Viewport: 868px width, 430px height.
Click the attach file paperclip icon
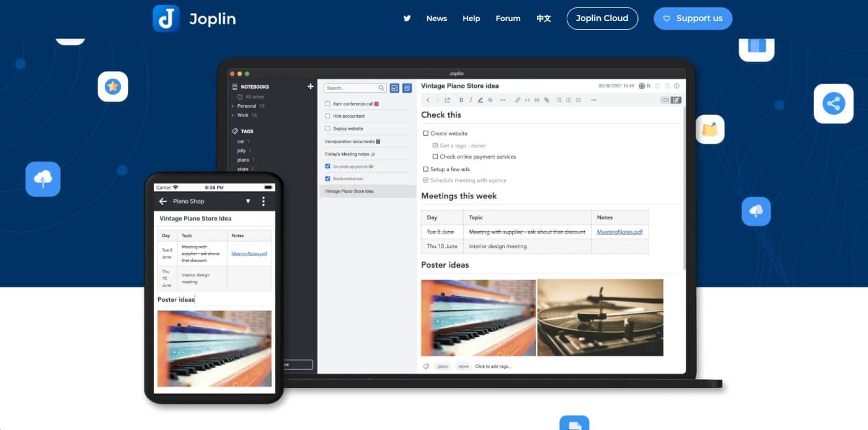pyautogui.click(x=546, y=100)
